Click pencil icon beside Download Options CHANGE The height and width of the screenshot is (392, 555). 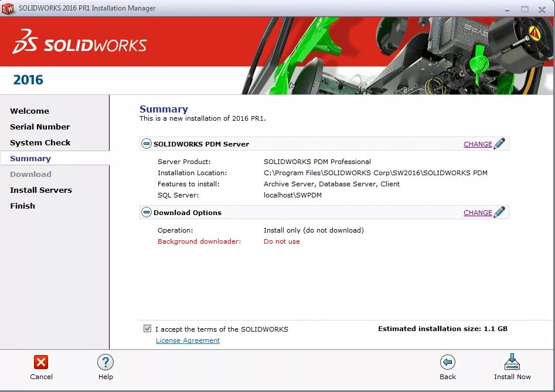[x=499, y=212]
